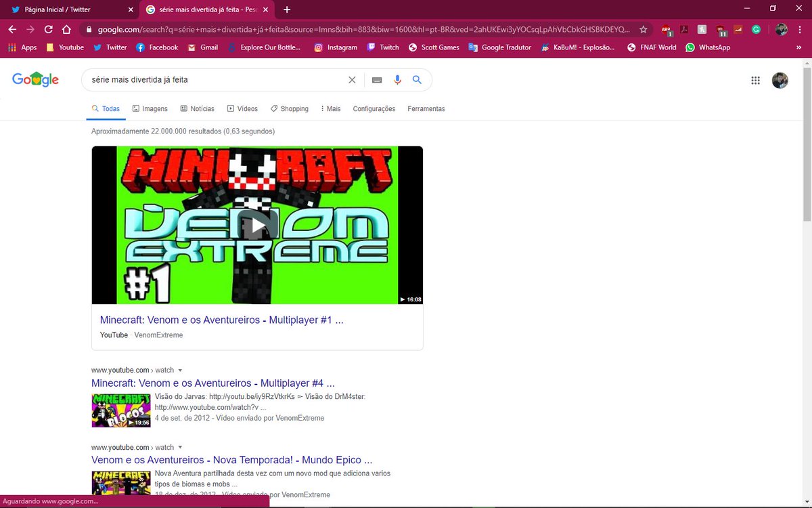Image resolution: width=812 pixels, height=508 pixels.
Task: Switch to the Página Inicial / Twitter tab
Action: tap(70, 9)
